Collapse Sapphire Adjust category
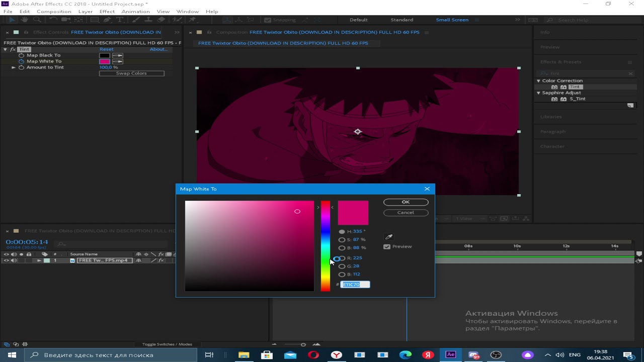The height and width of the screenshot is (362, 644). coord(538,93)
